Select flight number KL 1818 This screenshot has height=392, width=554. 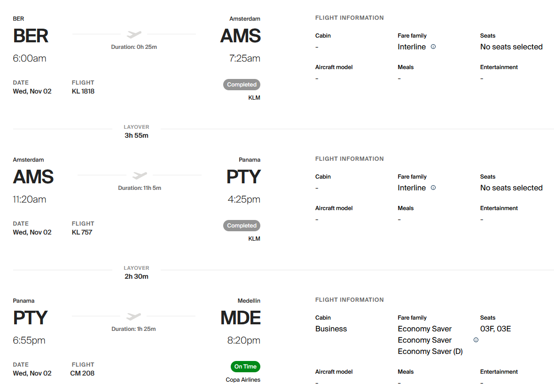pos(83,91)
